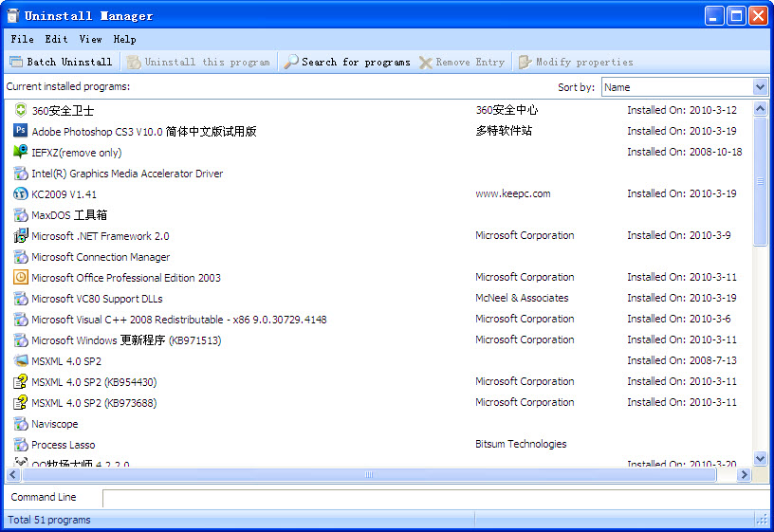Click the MSXML 4.0 SP2 (KB954430) icon

[x=20, y=381]
